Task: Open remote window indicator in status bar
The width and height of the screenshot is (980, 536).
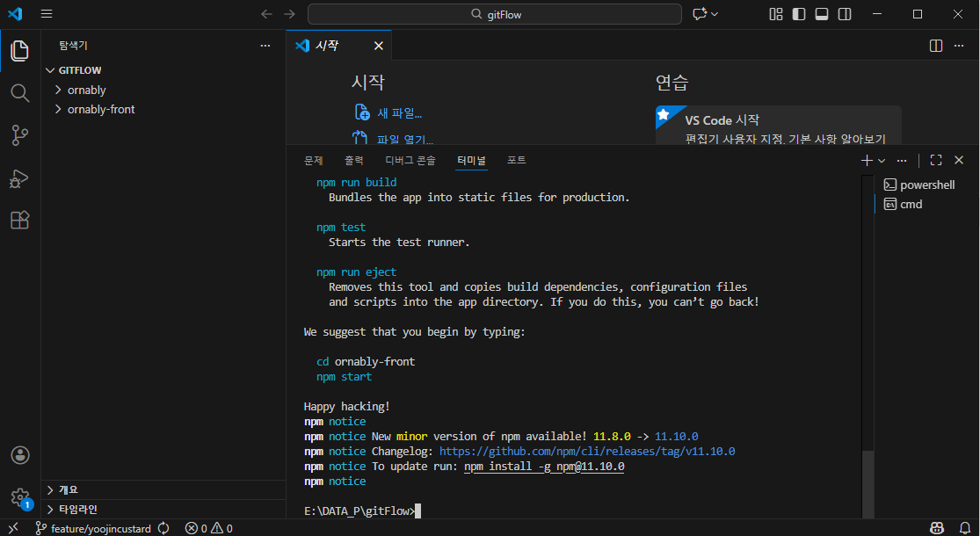Action: [13, 528]
